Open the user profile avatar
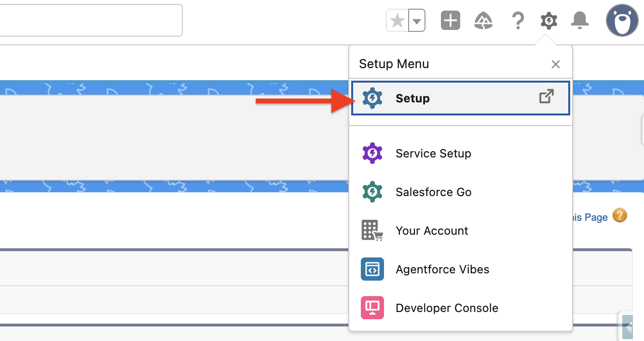This screenshot has width=644, height=341. pos(622,20)
